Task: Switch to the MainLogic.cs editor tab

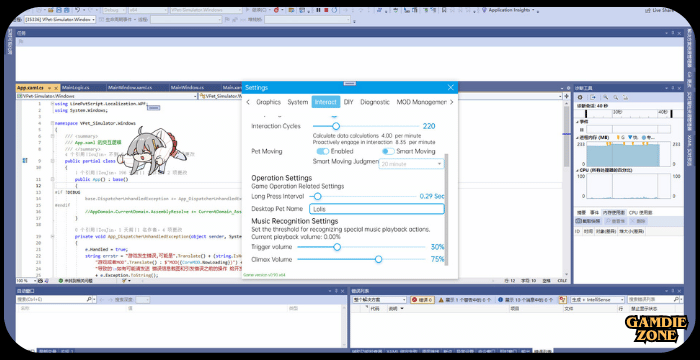Action: coord(83,88)
